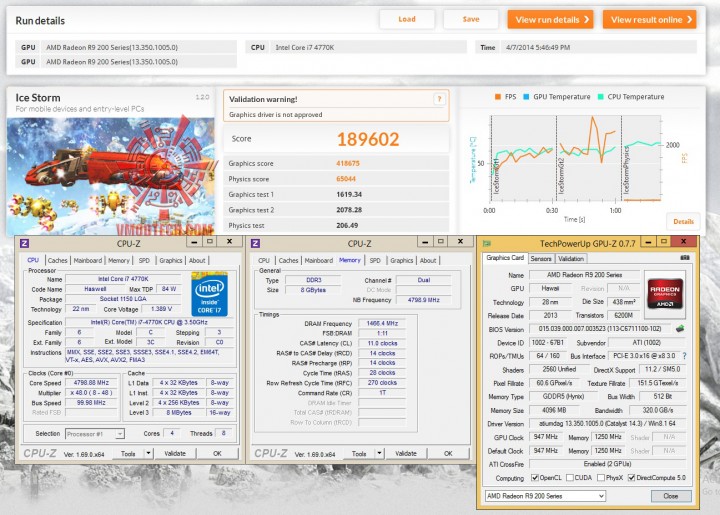Click the orange FPS legend swatch
Image resolution: width=720 pixels, height=515 pixels.
pos(498,97)
